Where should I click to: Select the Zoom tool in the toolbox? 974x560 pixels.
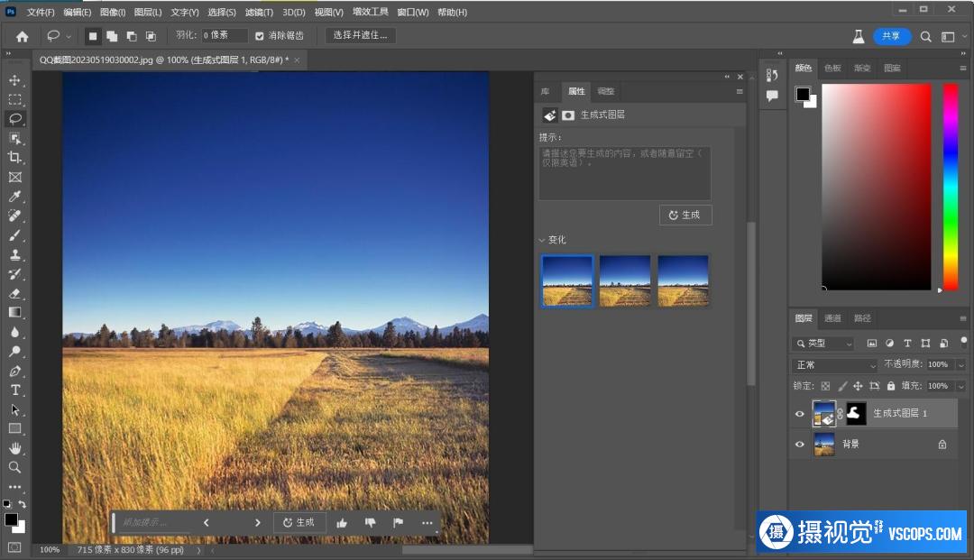pyautogui.click(x=15, y=467)
